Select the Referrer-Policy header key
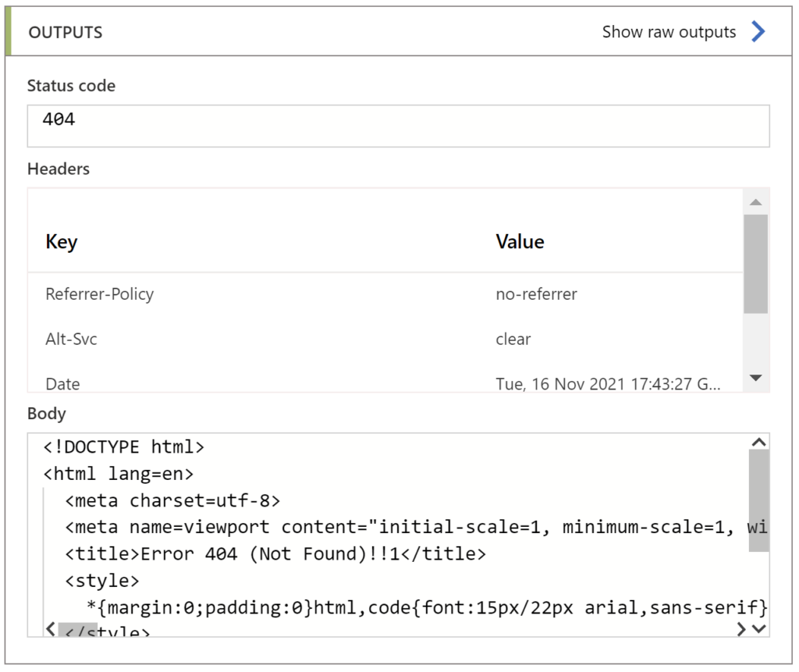 [99, 294]
